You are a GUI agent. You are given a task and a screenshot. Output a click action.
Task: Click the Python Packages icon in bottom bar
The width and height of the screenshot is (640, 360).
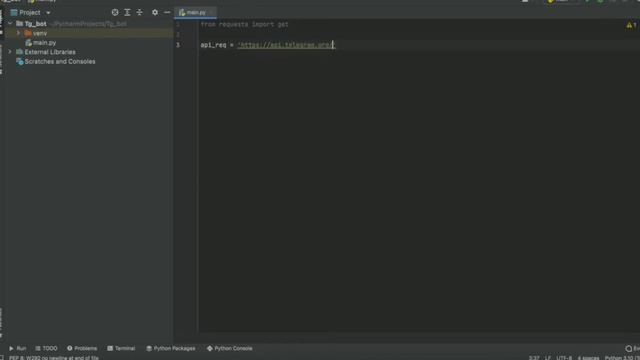coord(149,349)
